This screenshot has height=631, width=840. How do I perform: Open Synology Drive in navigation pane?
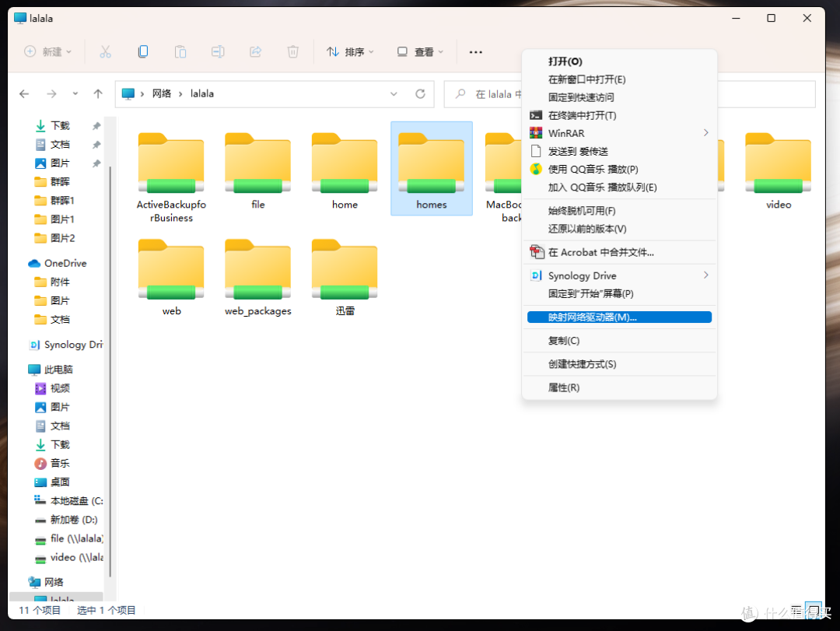65,345
